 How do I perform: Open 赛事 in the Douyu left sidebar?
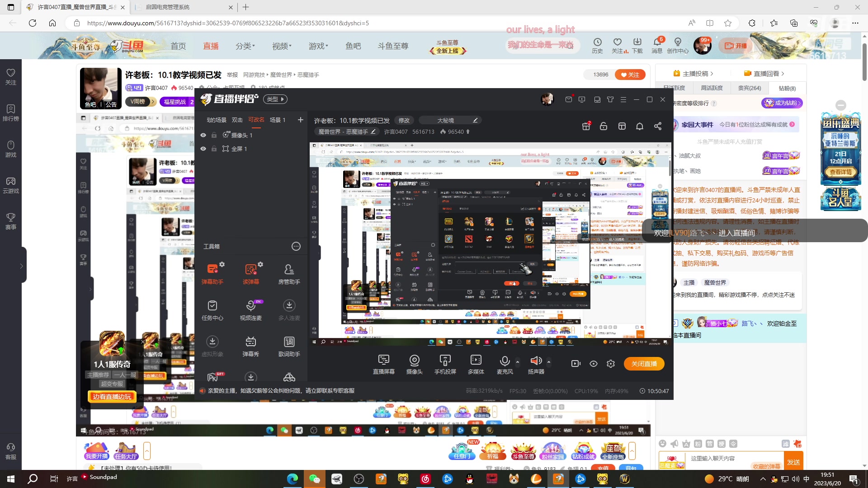point(11,221)
